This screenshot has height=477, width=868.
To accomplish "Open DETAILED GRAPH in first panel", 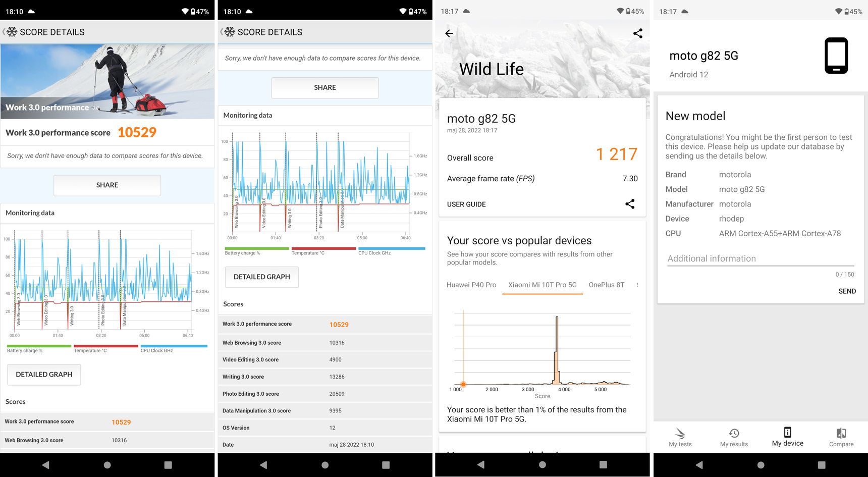I will click(x=44, y=375).
